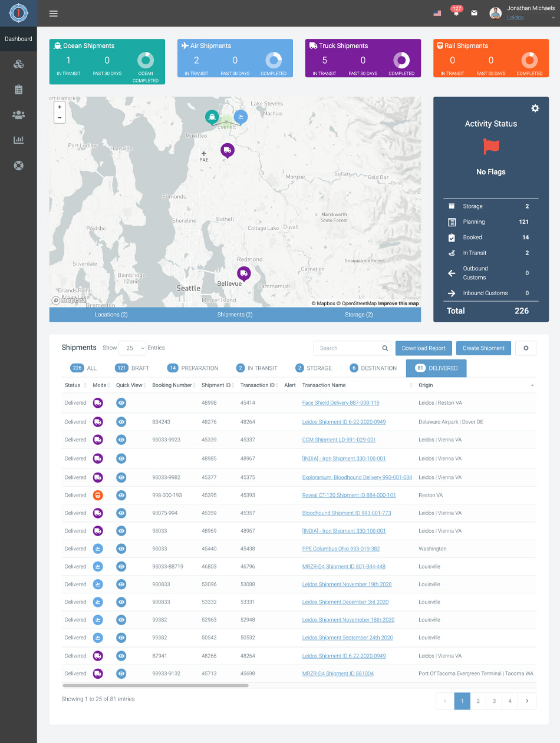
Task: Open the clipboard orders icon in the sidebar
Action: [x=18, y=90]
